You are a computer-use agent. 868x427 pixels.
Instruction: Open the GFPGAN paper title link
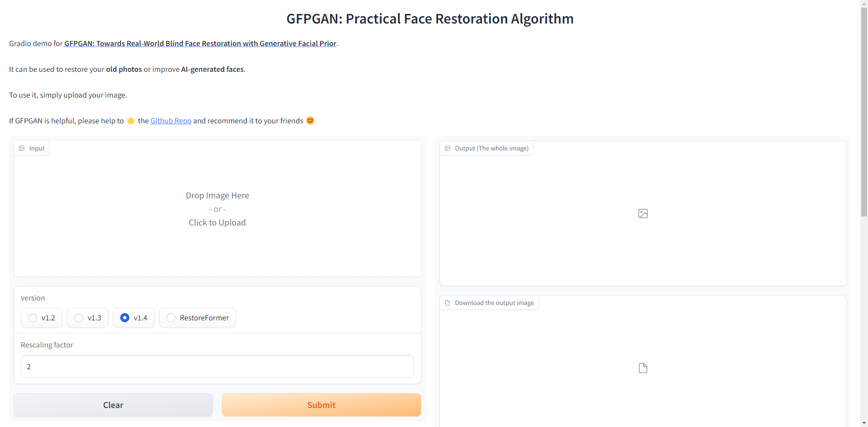200,43
